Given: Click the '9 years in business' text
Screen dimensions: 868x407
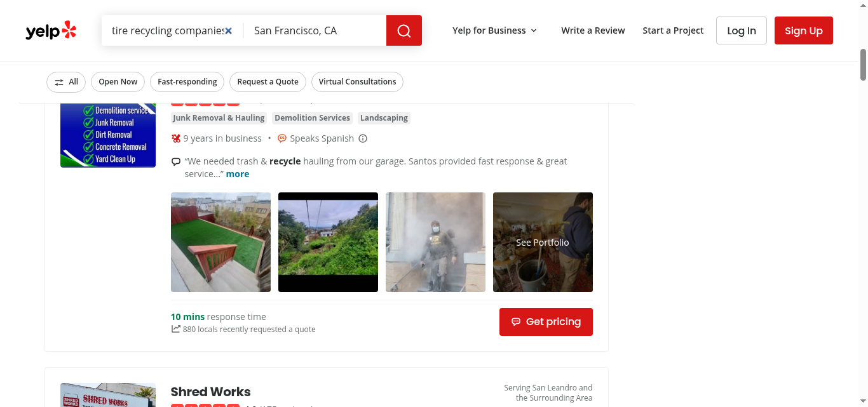Looking at the screenshot, I should tap(222, 138).
